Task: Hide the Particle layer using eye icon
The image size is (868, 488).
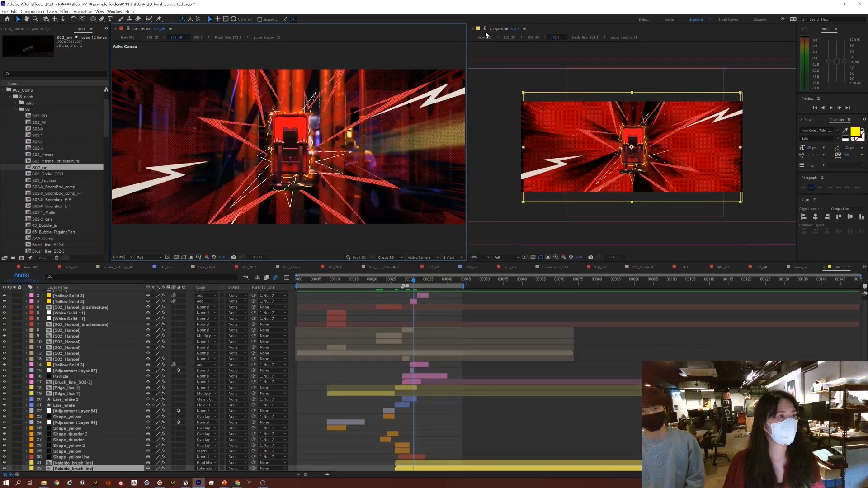Action: pyautogui.click(x=5, y=376)
